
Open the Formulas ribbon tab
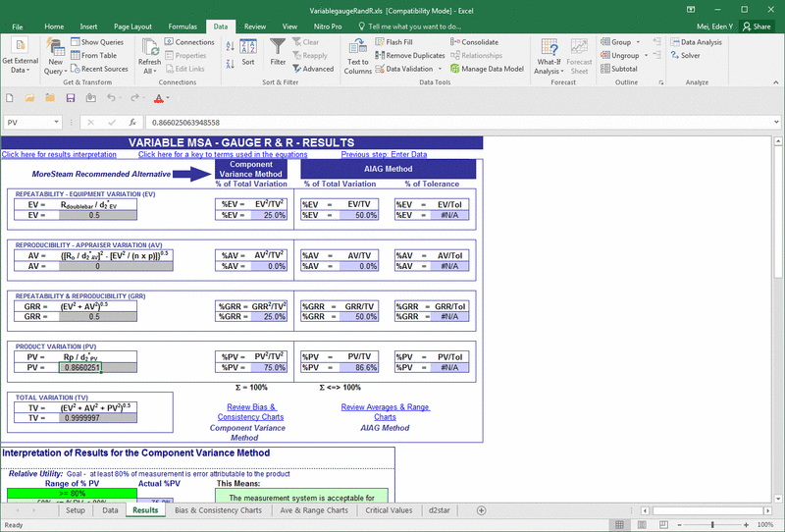coord(183,27)
